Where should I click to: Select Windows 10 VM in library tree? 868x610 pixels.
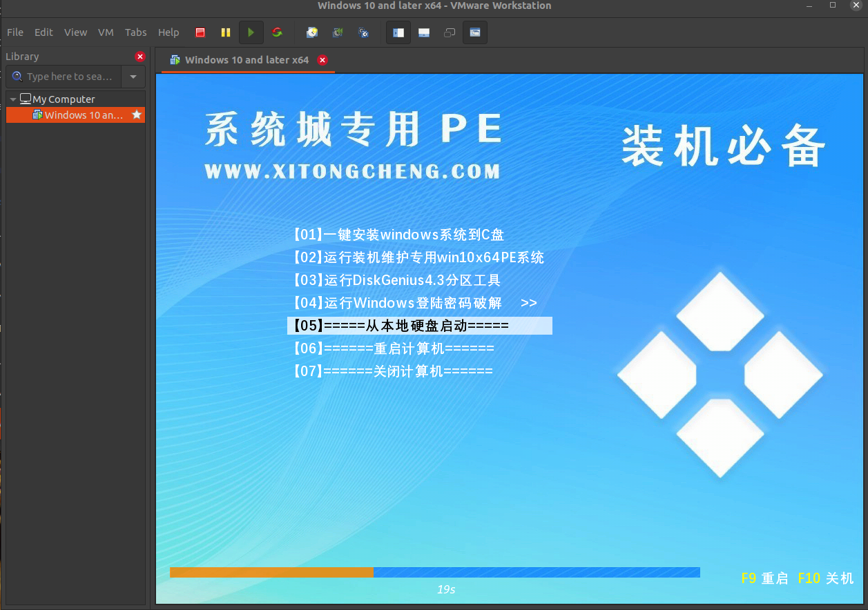tap(76, 115)
